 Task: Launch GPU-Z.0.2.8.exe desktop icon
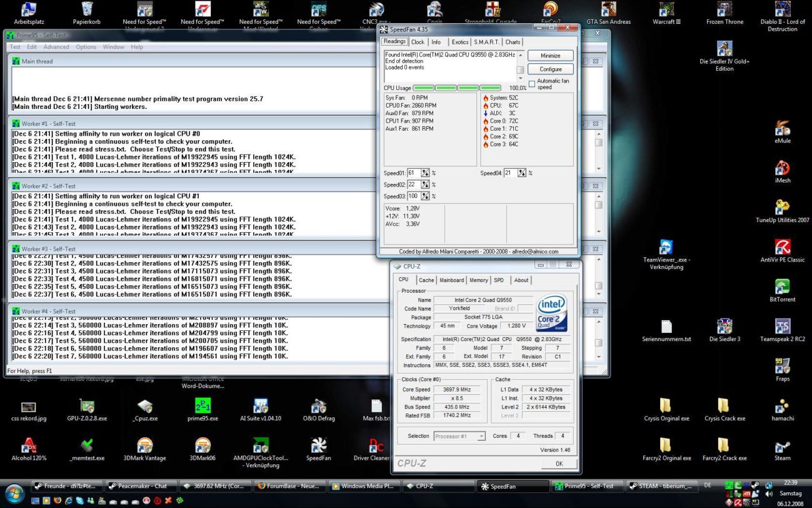point(87,409)
